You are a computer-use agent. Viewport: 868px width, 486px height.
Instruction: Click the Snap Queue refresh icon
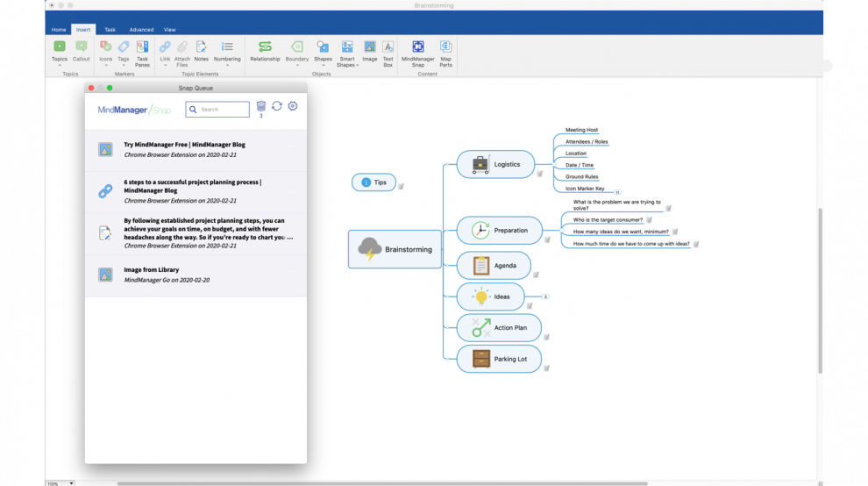coord(277,106)
